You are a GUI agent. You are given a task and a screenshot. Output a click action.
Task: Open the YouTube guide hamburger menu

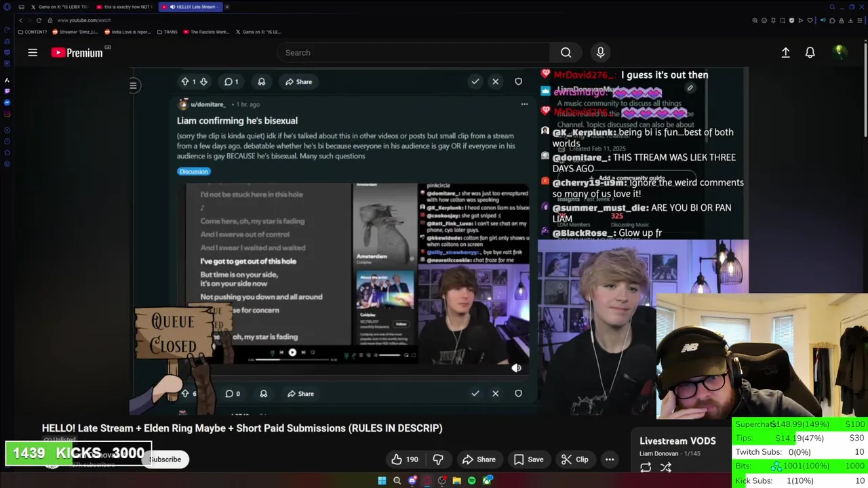pyautogui.click(x=33, y=52)
